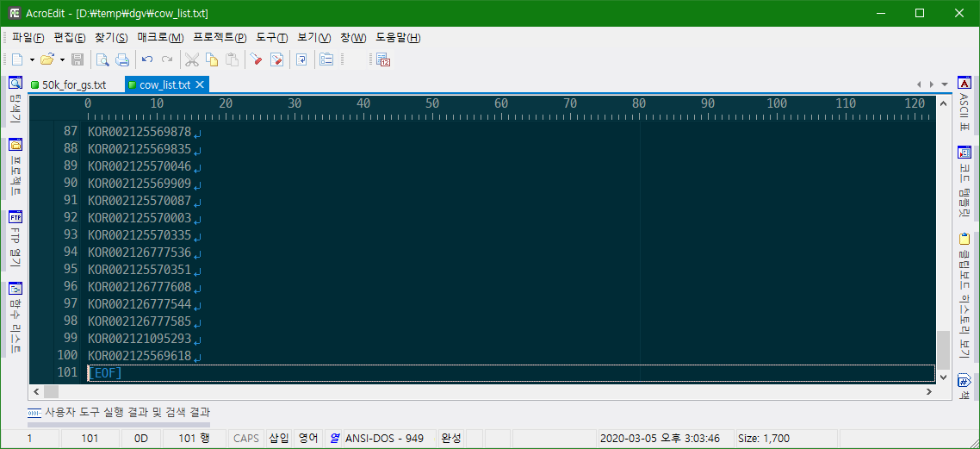
Task: Click line KOR002126777536
Action: (140, 254)
